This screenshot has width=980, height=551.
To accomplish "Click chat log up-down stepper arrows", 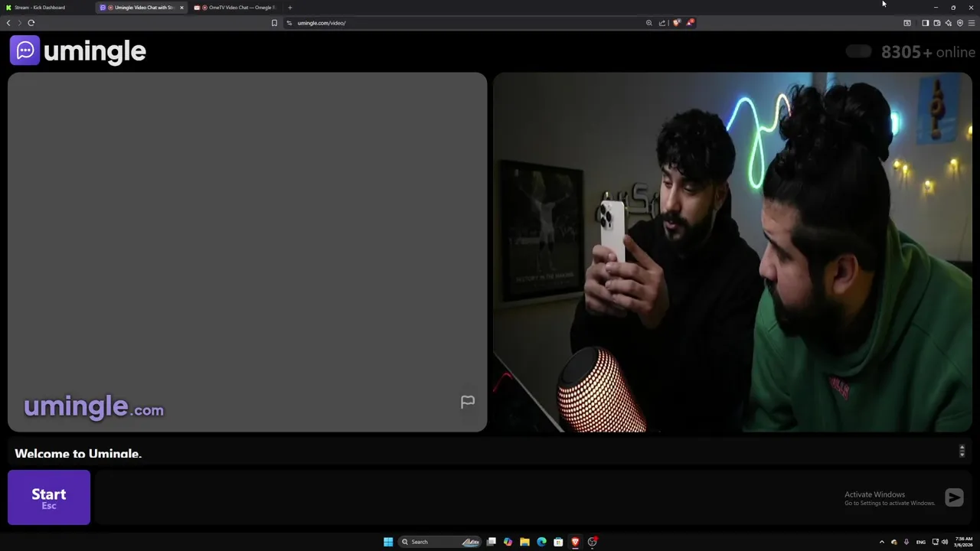I will [x=962, y=452].
